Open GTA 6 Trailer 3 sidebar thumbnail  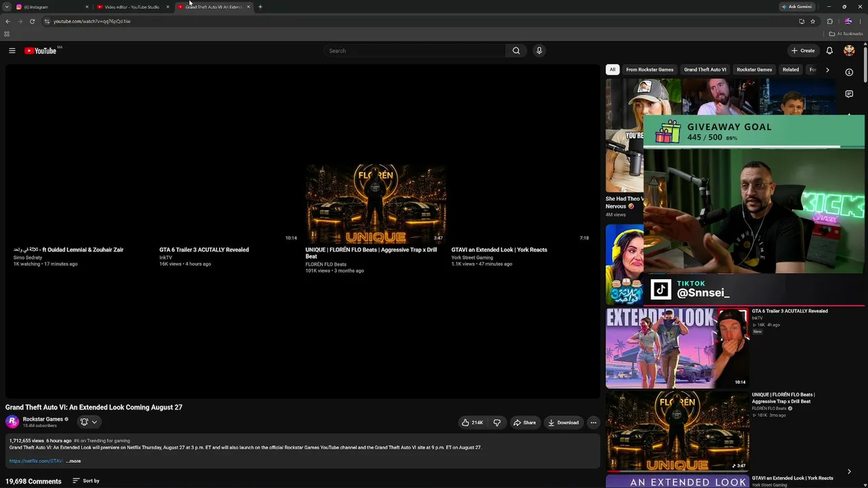(x=677, y=348)
